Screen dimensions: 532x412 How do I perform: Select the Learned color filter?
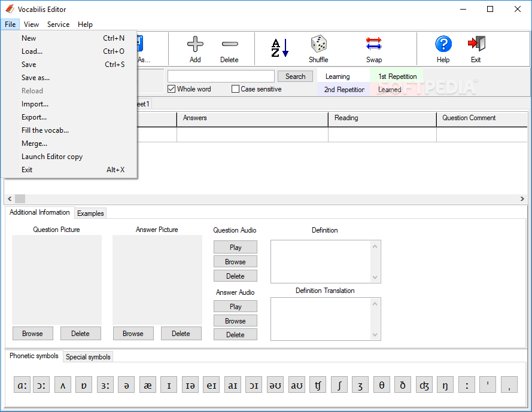(397, 90)
